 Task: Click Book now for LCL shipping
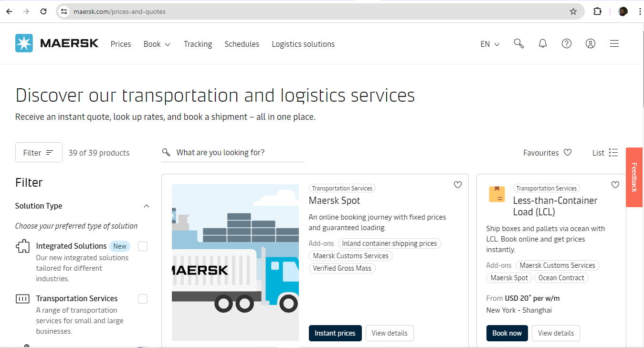pos(507,333)
